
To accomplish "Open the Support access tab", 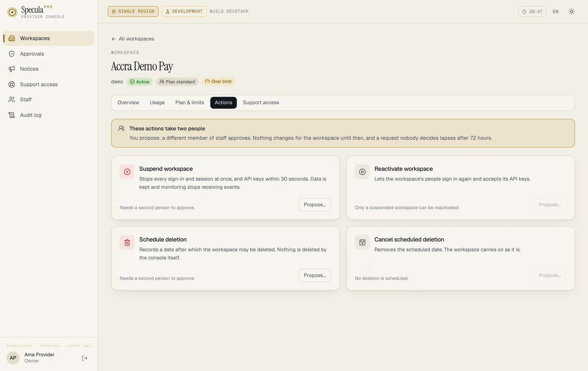I will point(261,103).
